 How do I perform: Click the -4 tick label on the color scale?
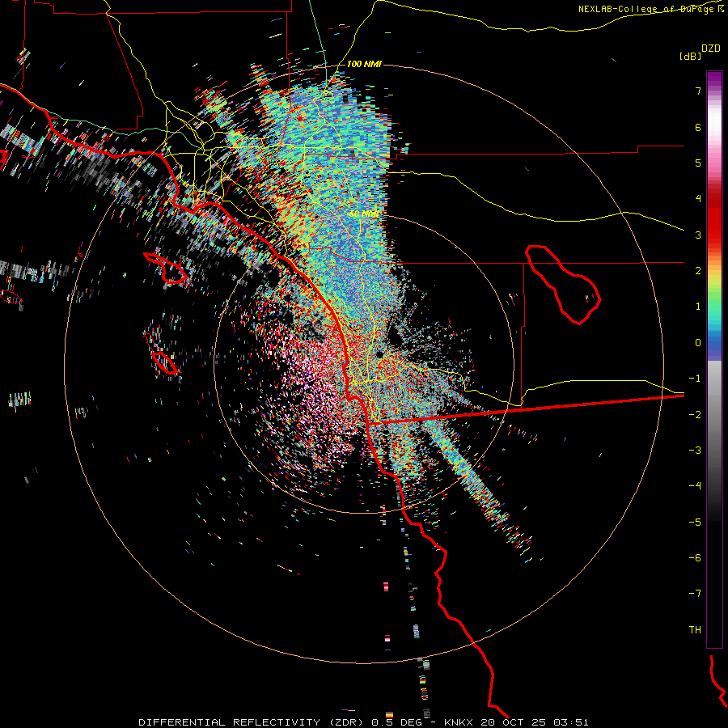click(695, 486)
